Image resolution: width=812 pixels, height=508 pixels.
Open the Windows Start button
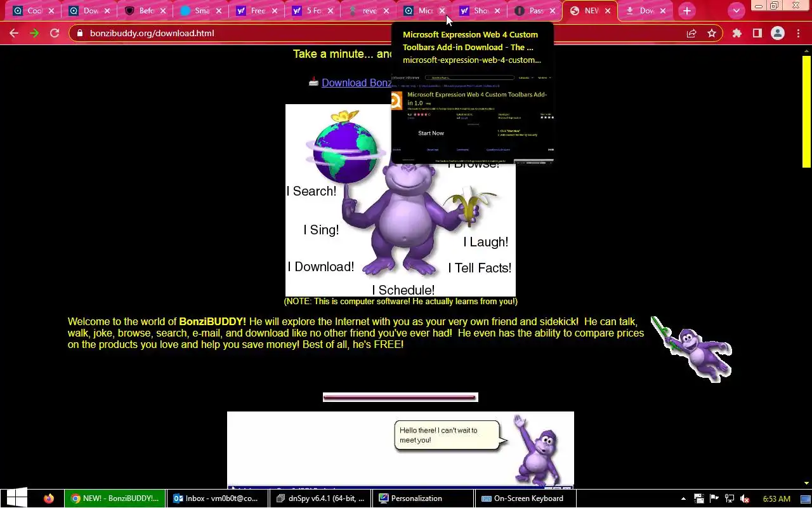click(16, 498)
